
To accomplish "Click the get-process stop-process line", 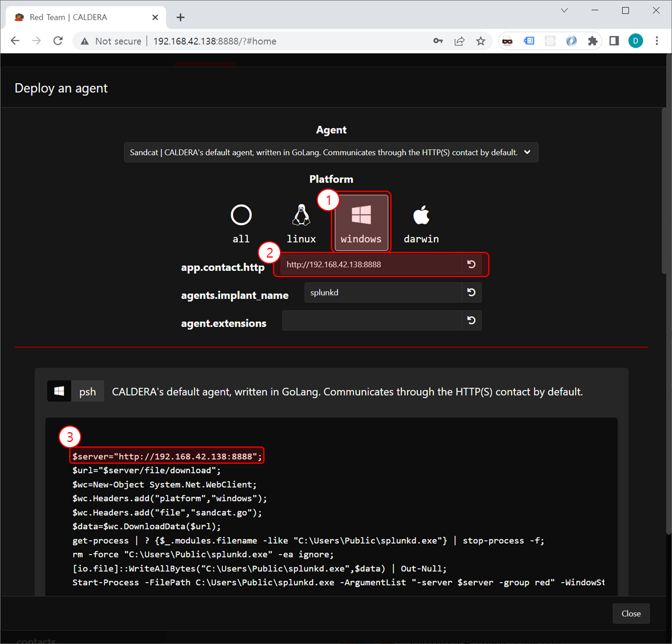I will click(x=308, y=540).
